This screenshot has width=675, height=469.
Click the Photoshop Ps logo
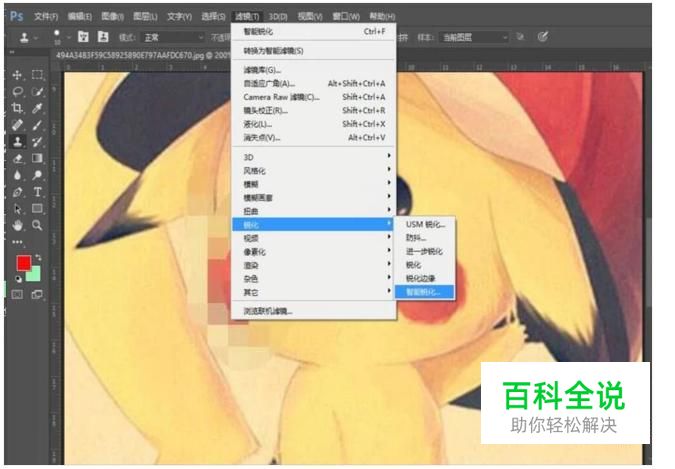pos(16,16)
